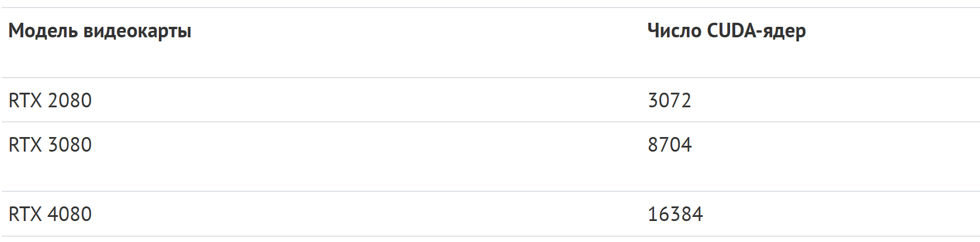Click "RTX" in the 3080 row
Image resolution: width=980 pixels, height=242 pixels.
coord(26,145)
